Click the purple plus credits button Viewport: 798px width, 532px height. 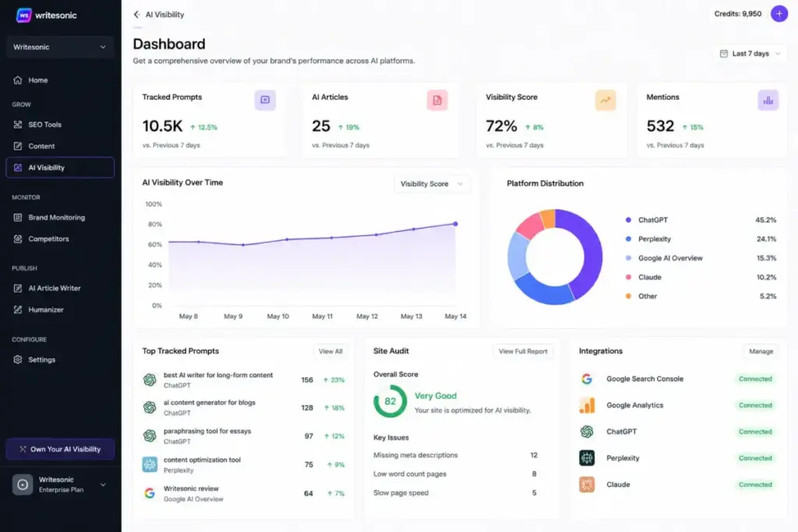click(x=779, y=14)
